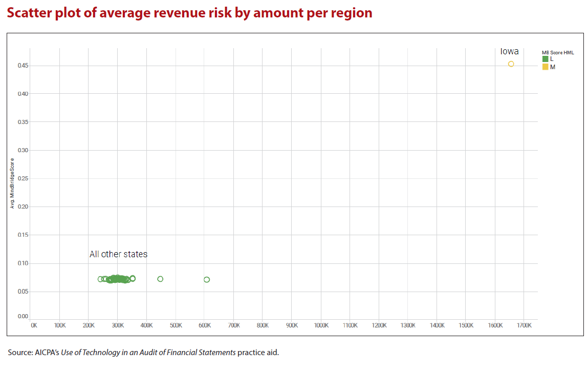Click the 1700K x-axis tick label
This screenshot has width=588, height=371.
click(x=524, y=325)
